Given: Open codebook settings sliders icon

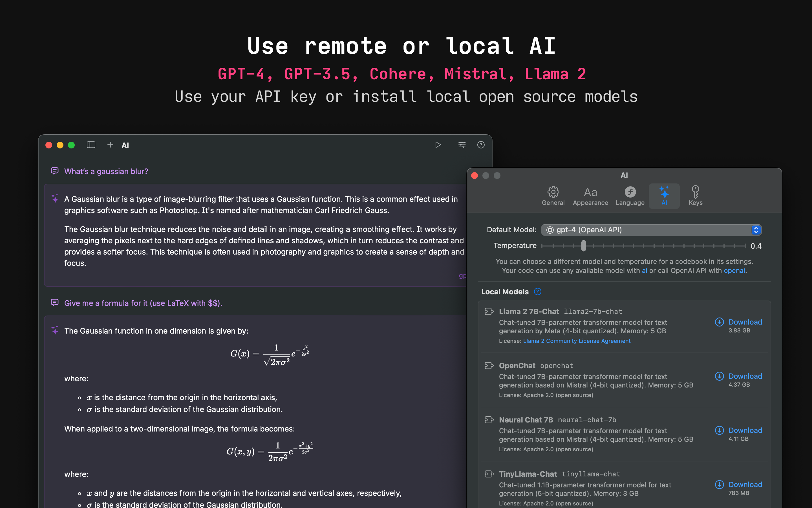Looking at the screenshot, I should pyautogui.click(x=462, y=145).
